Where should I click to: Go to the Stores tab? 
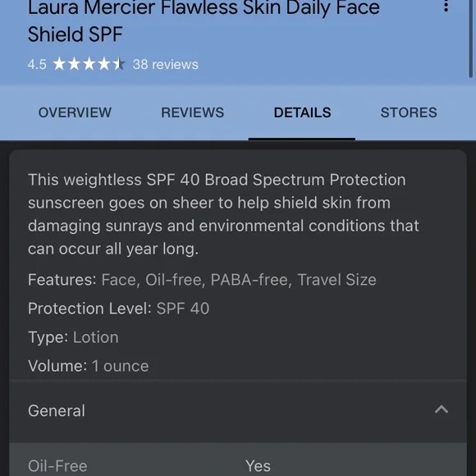click(x=409, y=112)
